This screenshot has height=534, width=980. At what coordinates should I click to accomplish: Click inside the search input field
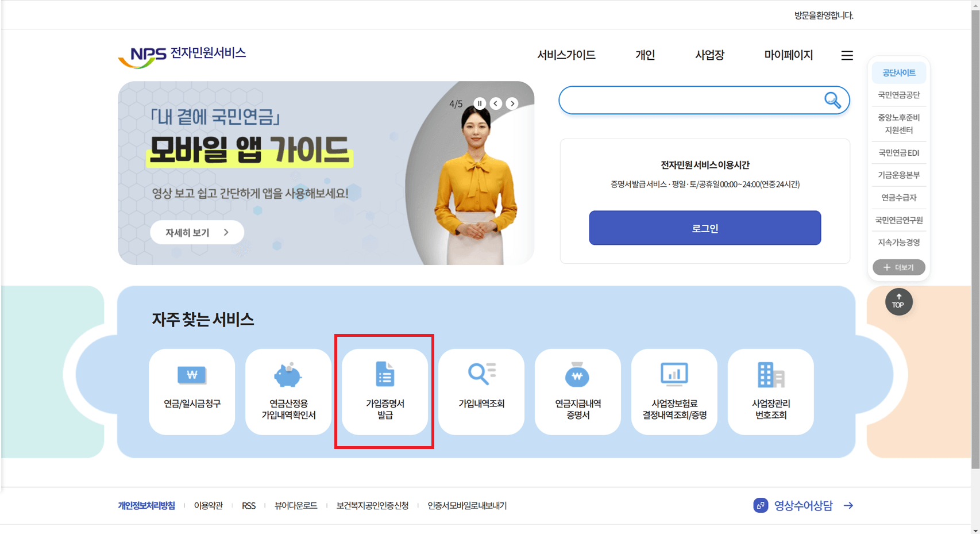(689, 100)
